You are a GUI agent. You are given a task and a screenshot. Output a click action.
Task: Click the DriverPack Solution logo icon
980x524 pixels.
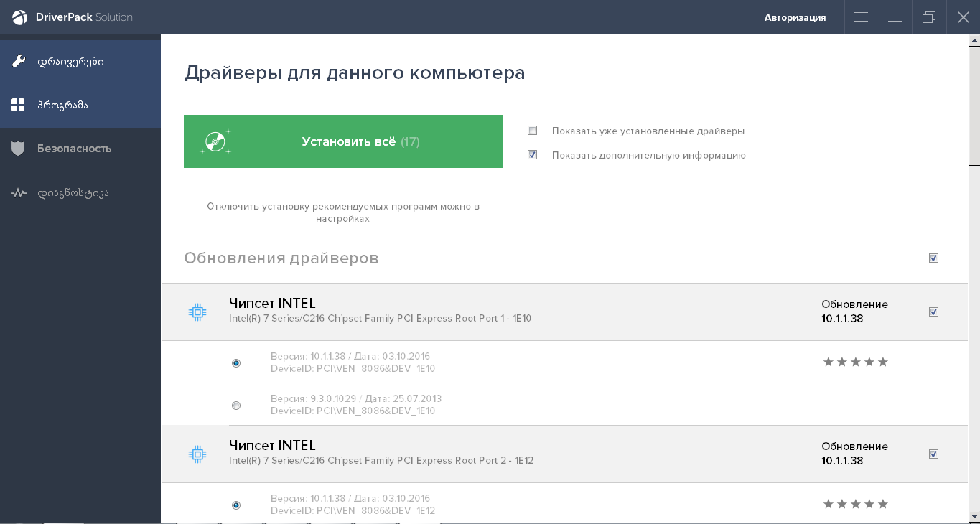pyautogui.click(x=19, y=17)
